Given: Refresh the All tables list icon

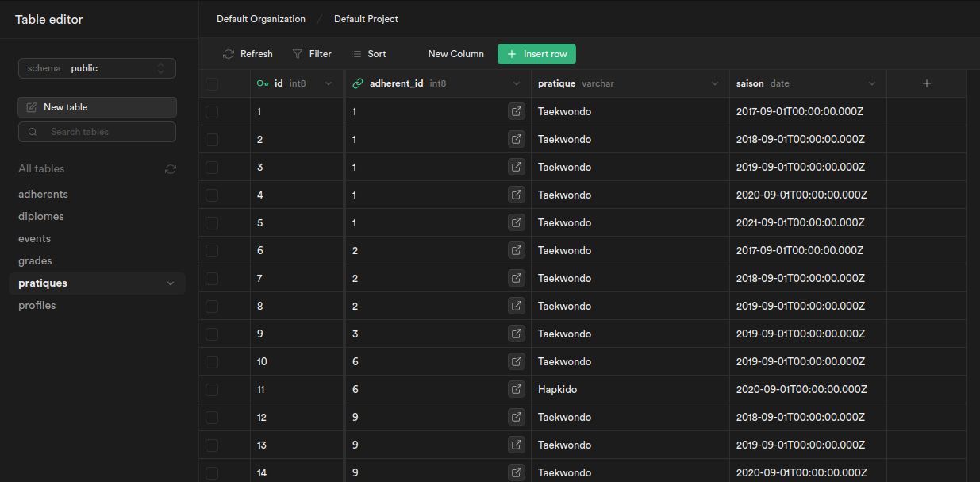Looking at the screenshot, I should pyautogui.click(x=171, y=169).
